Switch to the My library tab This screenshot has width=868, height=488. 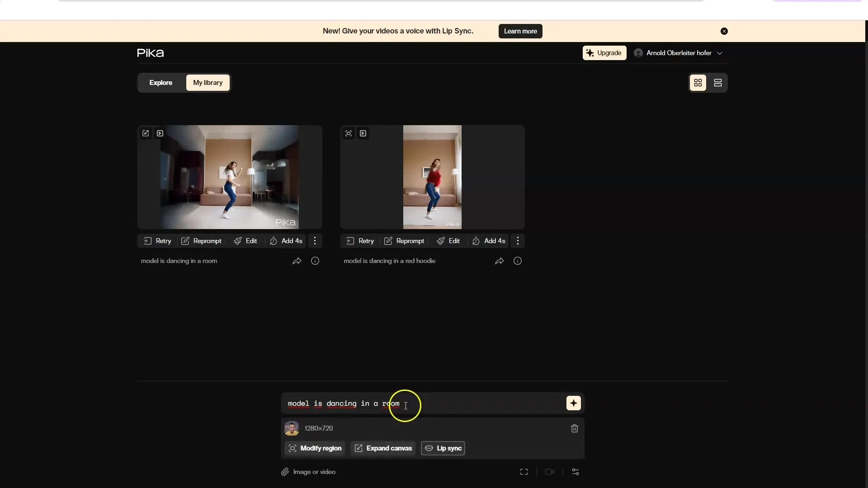(208, 83)
